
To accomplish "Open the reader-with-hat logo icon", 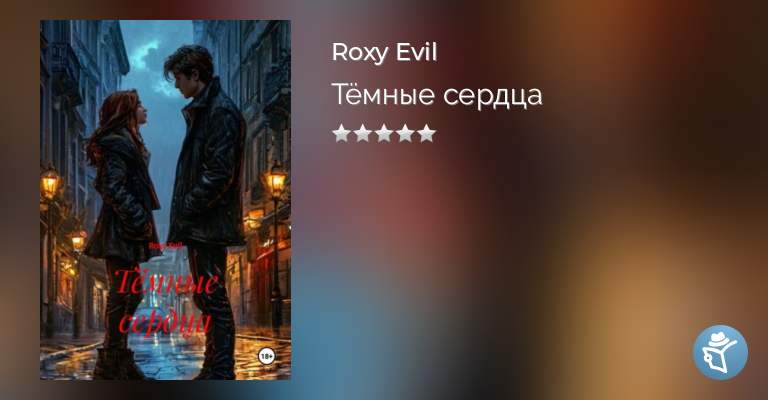I will tap(720, 352).
